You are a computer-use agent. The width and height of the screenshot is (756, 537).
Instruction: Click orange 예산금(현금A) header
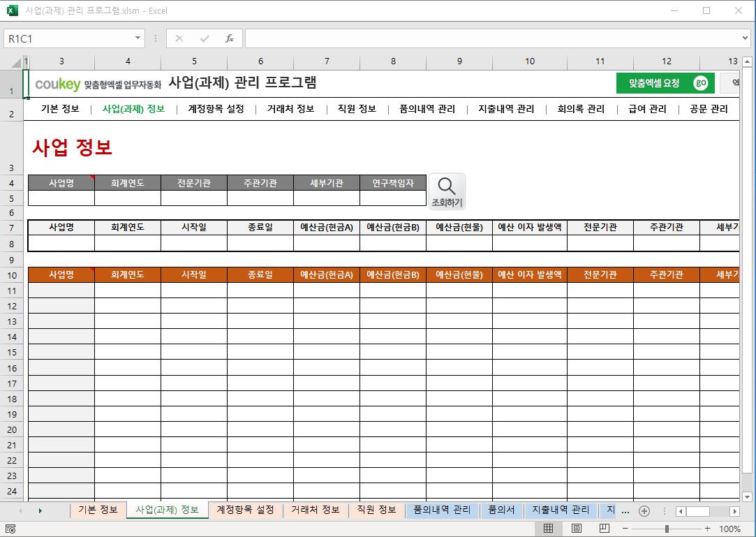tap(327, 274)
